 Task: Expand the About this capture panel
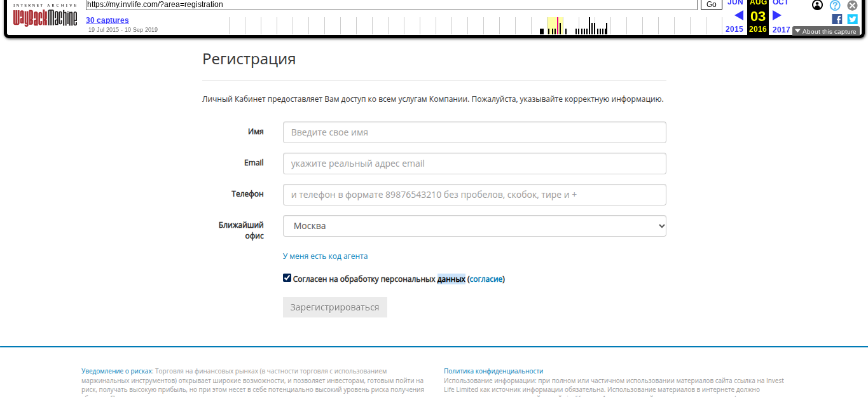pyautogui.click(x=825, y=31)
